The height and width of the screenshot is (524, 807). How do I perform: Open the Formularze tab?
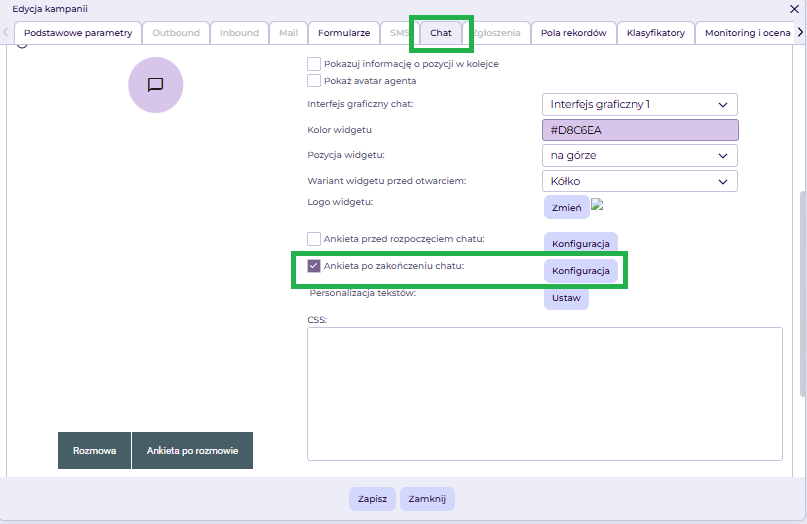(x=344, y=33)
